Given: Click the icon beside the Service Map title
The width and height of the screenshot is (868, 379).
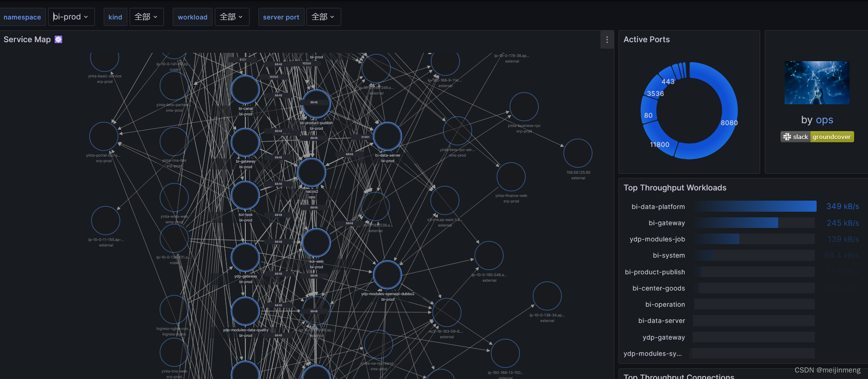Looking at the screenshot, I should coord(58,39).
